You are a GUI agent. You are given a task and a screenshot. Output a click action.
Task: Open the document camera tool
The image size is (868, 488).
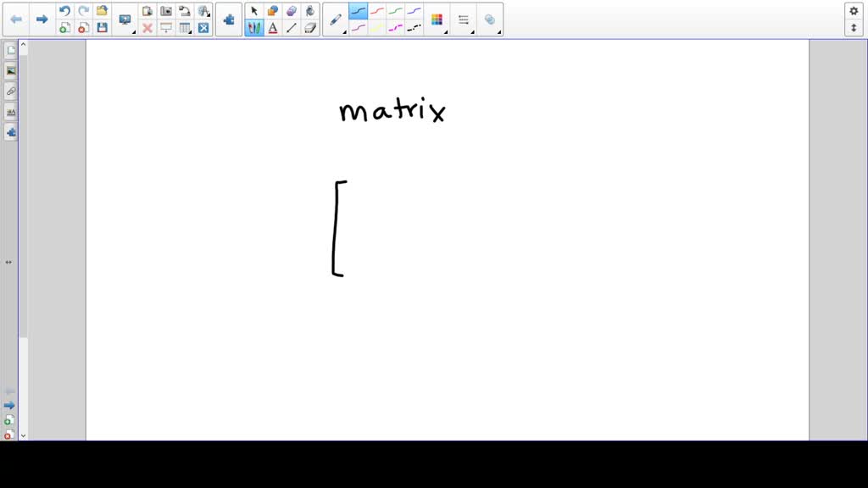point(184,10)
